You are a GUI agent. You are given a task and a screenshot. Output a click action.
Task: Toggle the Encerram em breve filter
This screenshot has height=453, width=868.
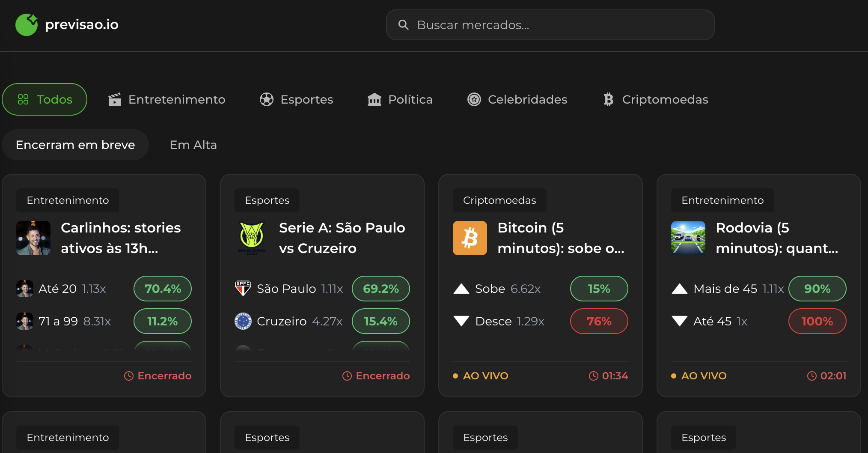[75, 145]
